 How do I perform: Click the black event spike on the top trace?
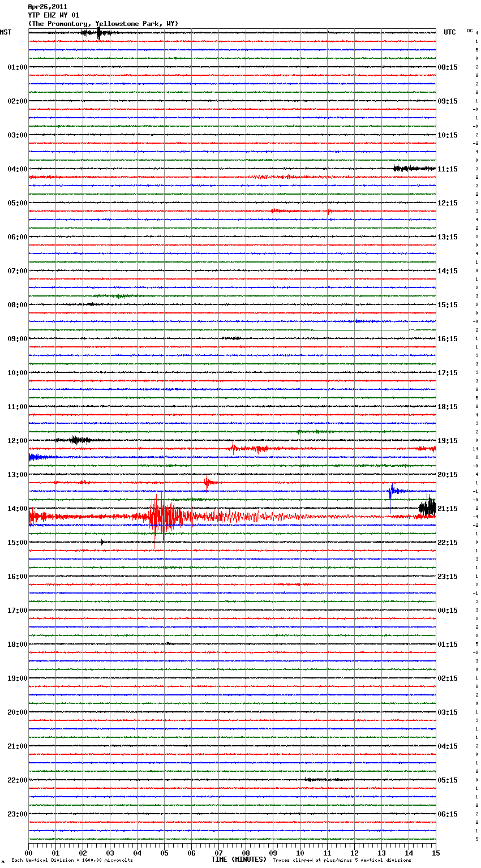(99, 33)
